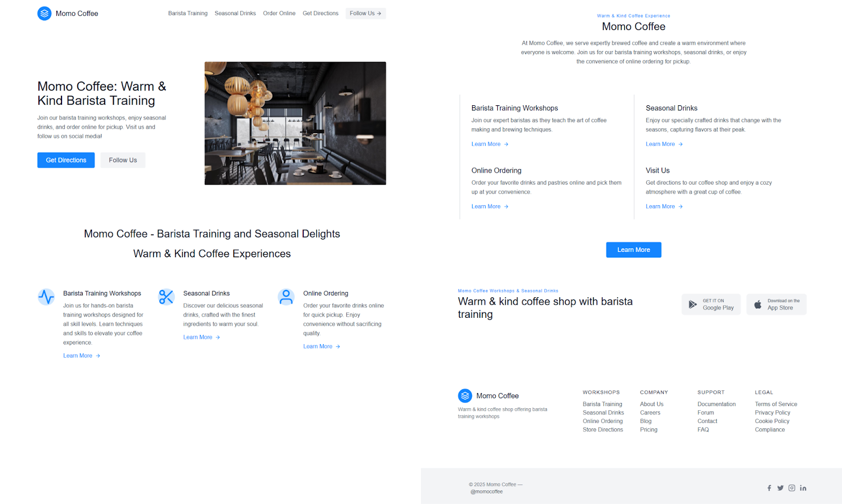Open Store Directions footer link

(x=603, y=429)
